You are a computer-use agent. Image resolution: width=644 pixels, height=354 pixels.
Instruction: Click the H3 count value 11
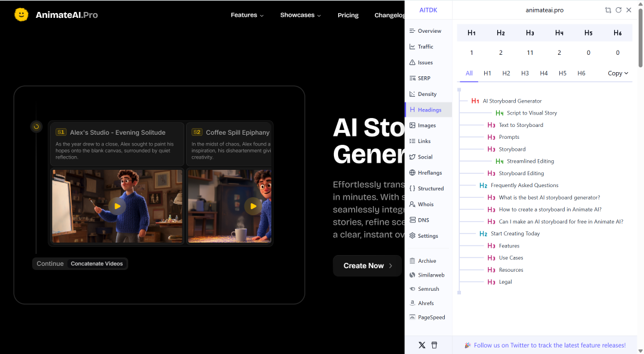point(530,52)
